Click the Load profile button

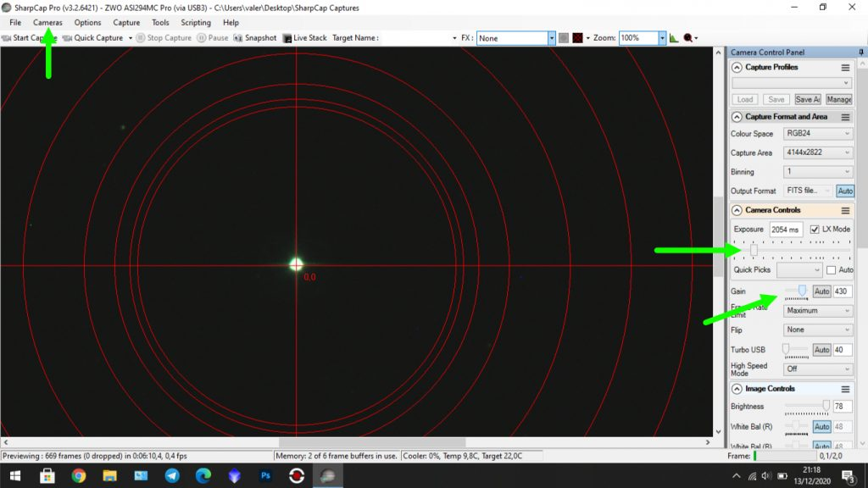pyautogui.click(x=745, y=100)
